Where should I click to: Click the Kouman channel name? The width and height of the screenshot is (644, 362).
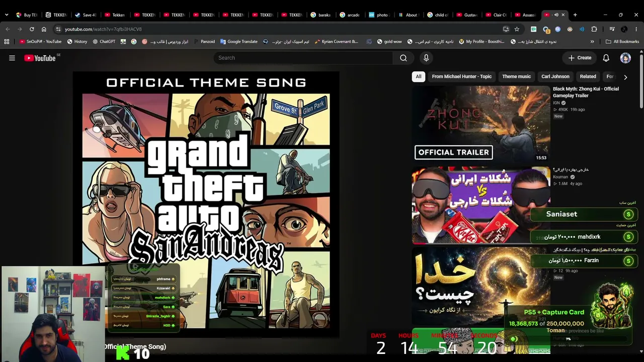coord(560,177)
